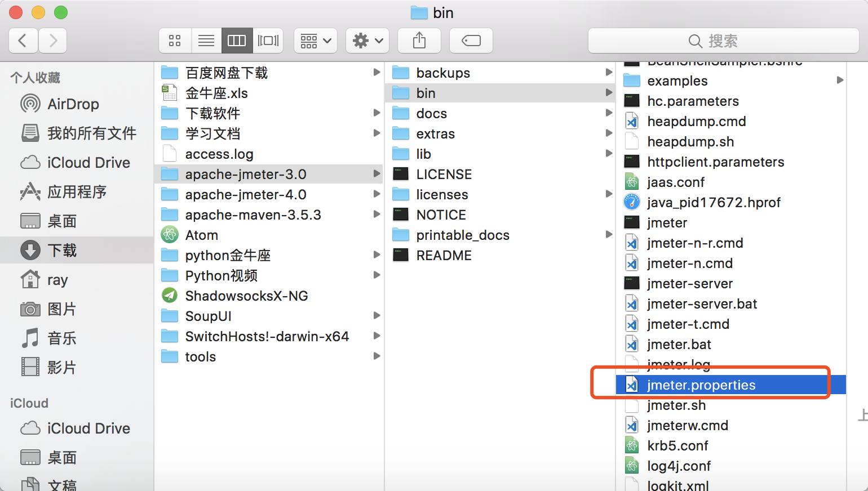Screen dimensions: 868x491
Task: Select the licenses folder
Action: point(500,194)
